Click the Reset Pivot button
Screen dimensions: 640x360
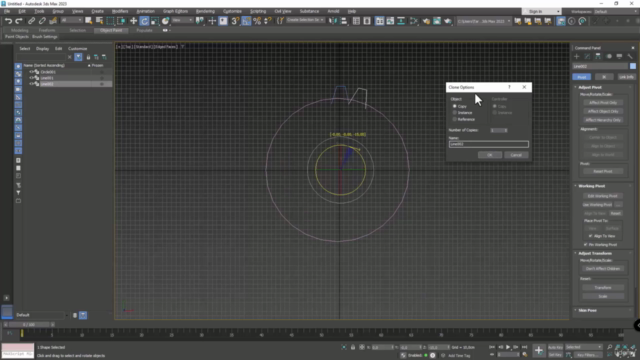tap(603, 171)
